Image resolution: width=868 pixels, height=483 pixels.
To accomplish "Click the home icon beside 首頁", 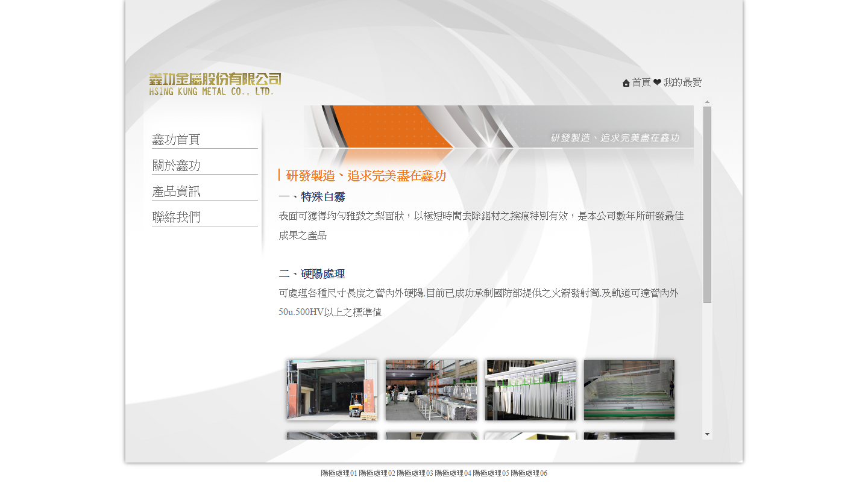I will click(x=626, y=83).
